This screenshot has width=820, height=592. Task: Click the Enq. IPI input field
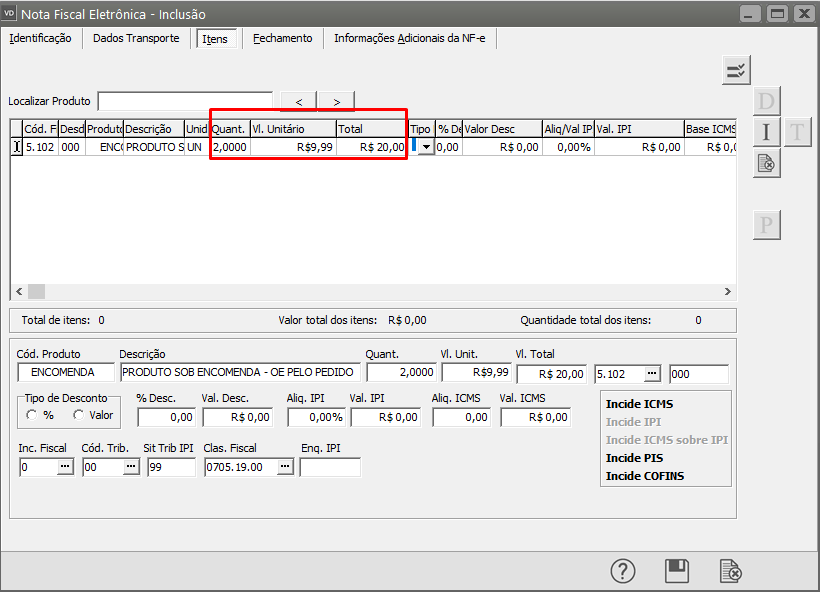(329, 467)
